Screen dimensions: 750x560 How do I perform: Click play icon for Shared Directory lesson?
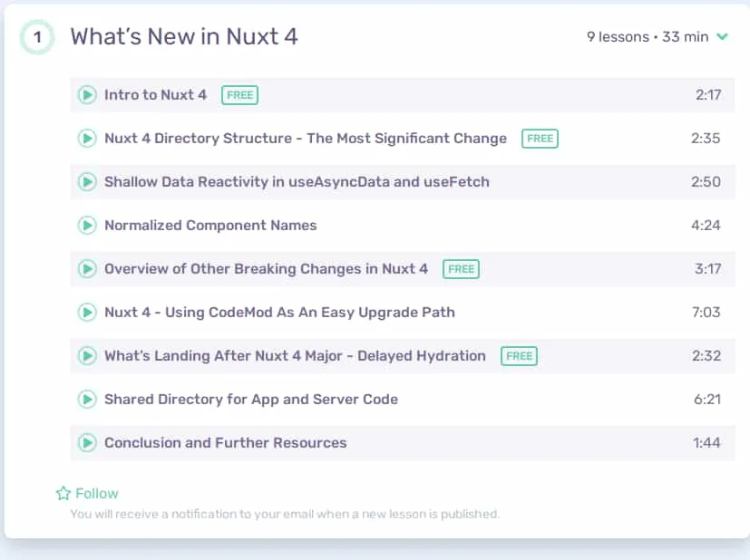pyautogui.click(x=88, y=399)
